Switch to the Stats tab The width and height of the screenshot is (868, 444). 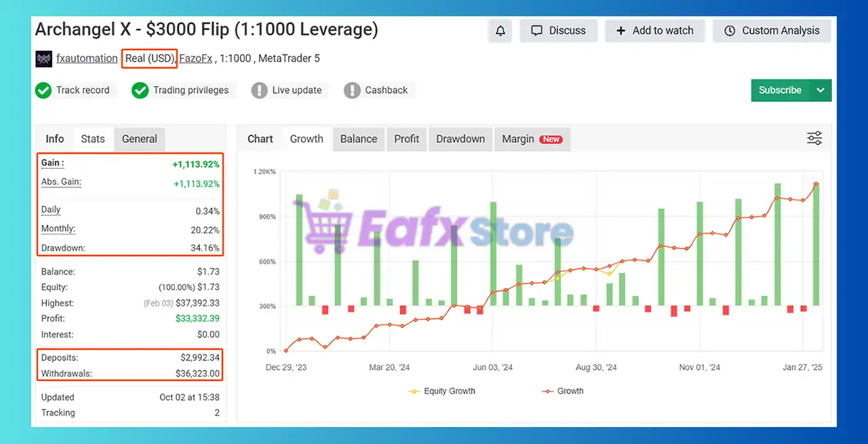coord(93,139)
